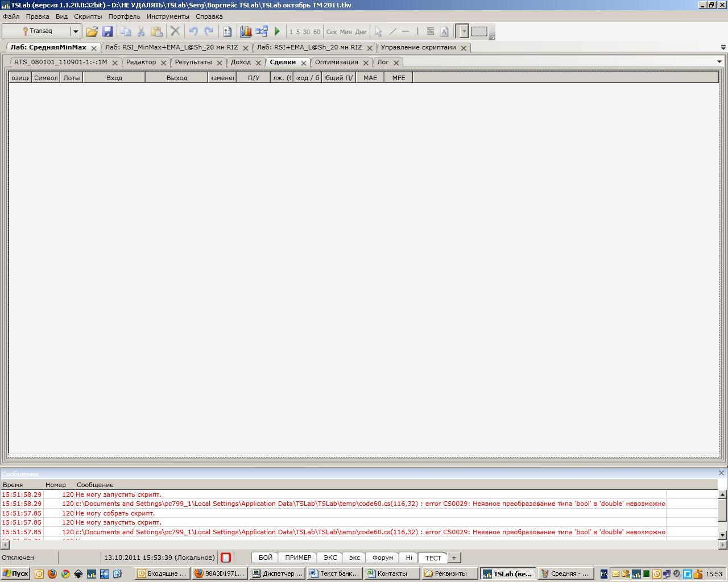This screenshot has height=582, width=728.
Task: Switch to the БОЙ workspace button
Action: tap(266, 558)
